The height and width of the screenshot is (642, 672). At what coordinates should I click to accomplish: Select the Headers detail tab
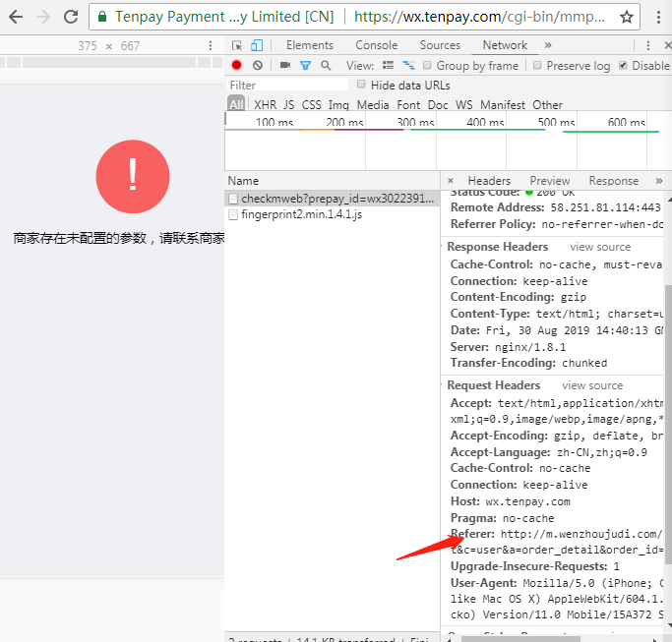[x=489, y=181]
